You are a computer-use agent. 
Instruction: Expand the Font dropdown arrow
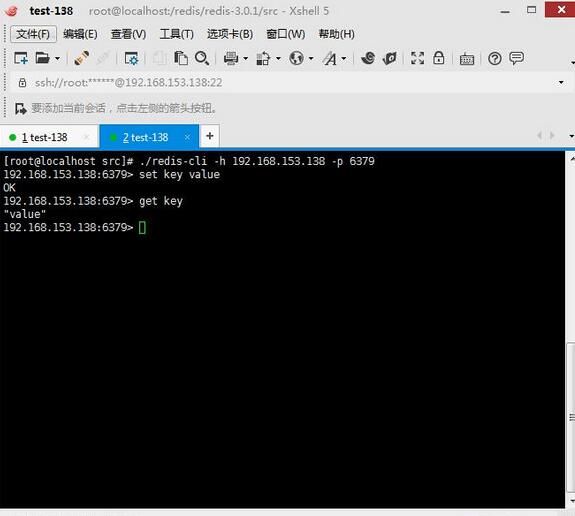click(x=344, y=58)
